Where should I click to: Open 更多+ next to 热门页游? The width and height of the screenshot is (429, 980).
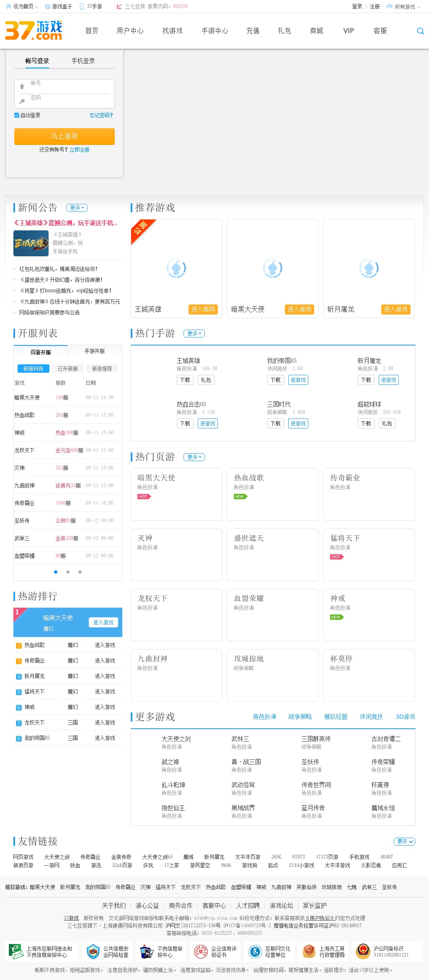(x=194, y=457)
